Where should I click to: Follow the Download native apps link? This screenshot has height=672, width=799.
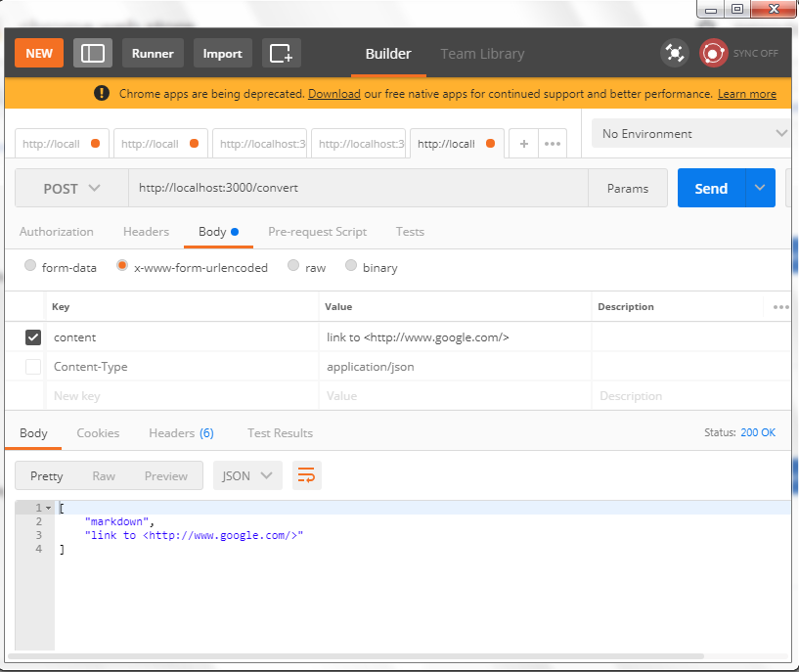(334, 94)
